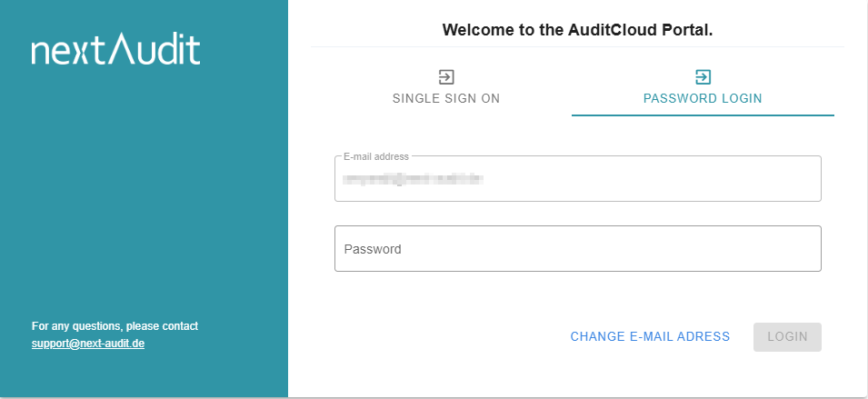The height and width of the screenshot is (399, 868).
Task: Click the 'Password' placeholder text
Action: tap(373, 249)
